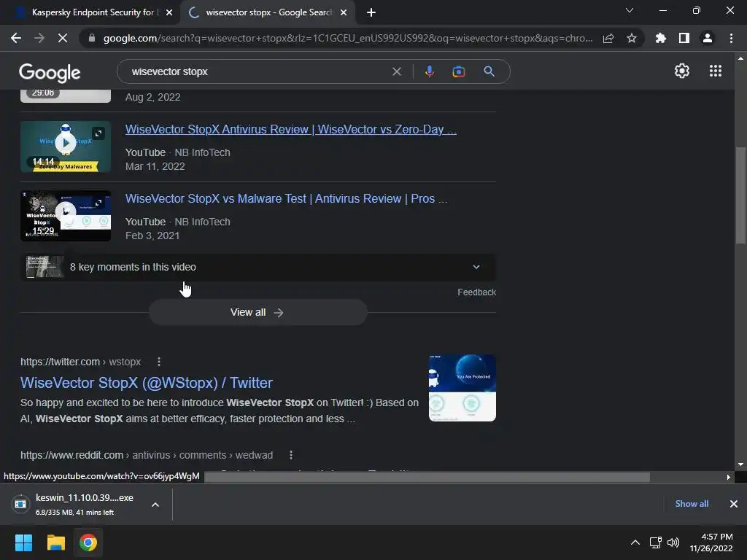Open volume control in system tray
Screen dimensions: 747x560
[673, 542]
